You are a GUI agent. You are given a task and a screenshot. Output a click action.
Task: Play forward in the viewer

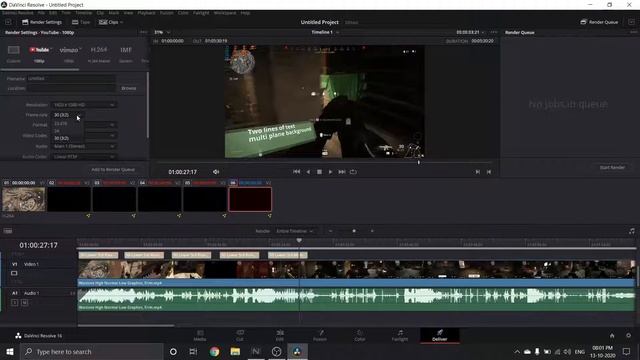330,172
